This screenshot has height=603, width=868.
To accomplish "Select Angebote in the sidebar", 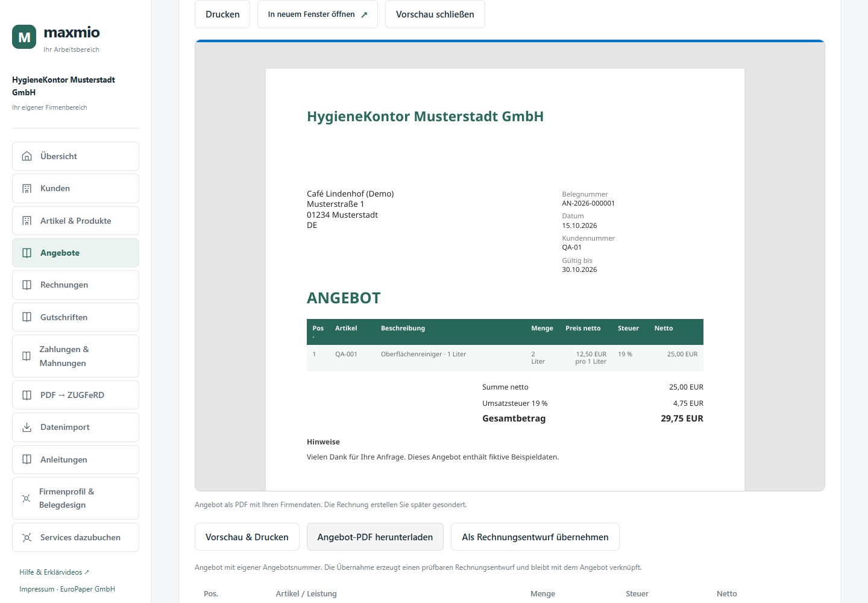I will (x=75, y=253).
